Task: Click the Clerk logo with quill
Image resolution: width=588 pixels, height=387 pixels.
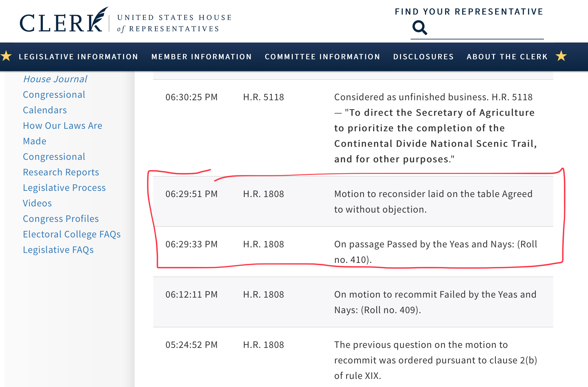Action: click(x=64, y=21)
